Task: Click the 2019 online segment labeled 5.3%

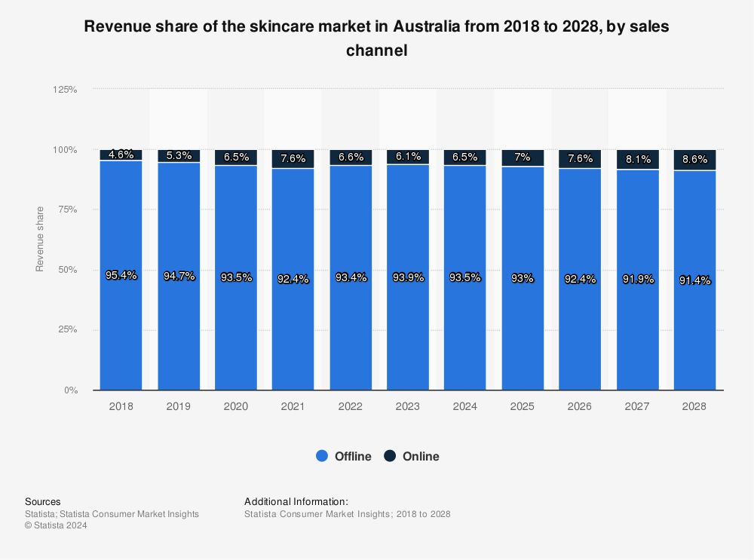Action: pyautogui.click(x=179, y=156)
